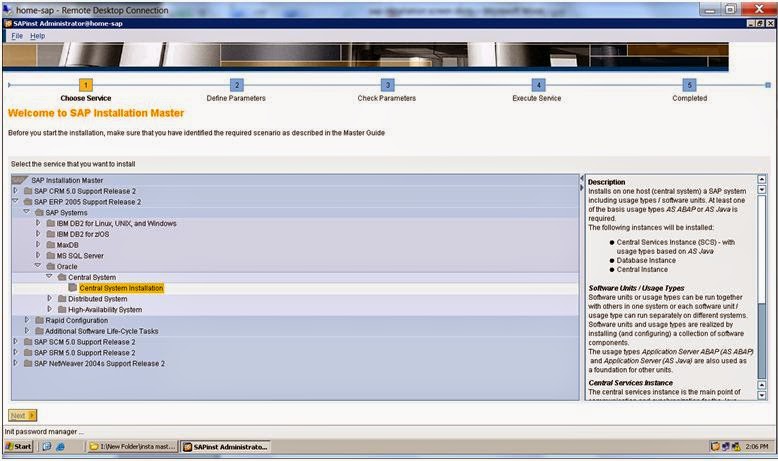
Task: Collapse the SAP Systems node
Action: pyautogui.click(x=27, y=212)
